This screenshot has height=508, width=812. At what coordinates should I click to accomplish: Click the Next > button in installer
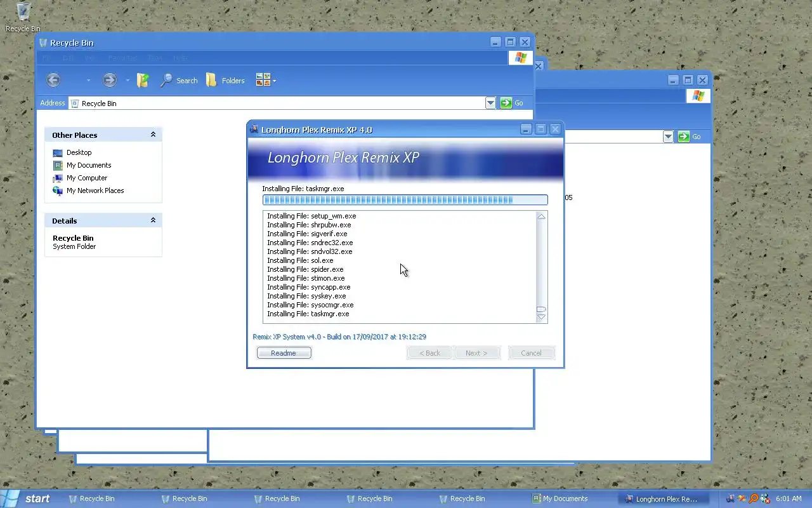point(477,353)
